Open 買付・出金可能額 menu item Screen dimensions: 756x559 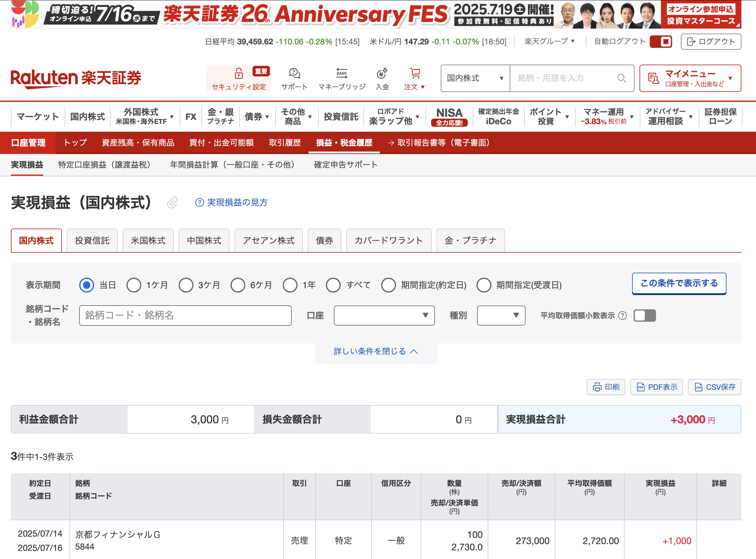tap(222, 143)
